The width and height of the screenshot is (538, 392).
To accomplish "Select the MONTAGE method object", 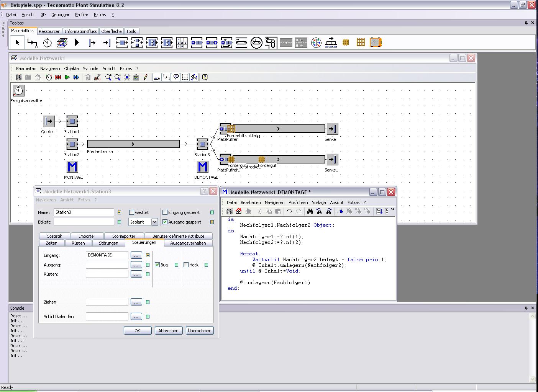I will coord(72,167).
